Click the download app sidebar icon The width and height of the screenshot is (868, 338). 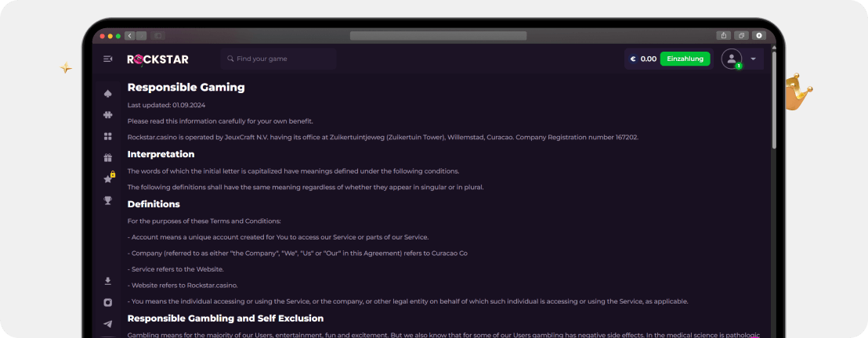coord(107,281)
